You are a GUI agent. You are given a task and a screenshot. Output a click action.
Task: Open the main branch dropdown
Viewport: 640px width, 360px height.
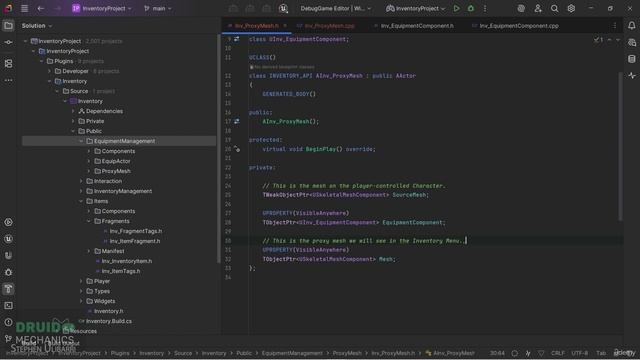158,8
